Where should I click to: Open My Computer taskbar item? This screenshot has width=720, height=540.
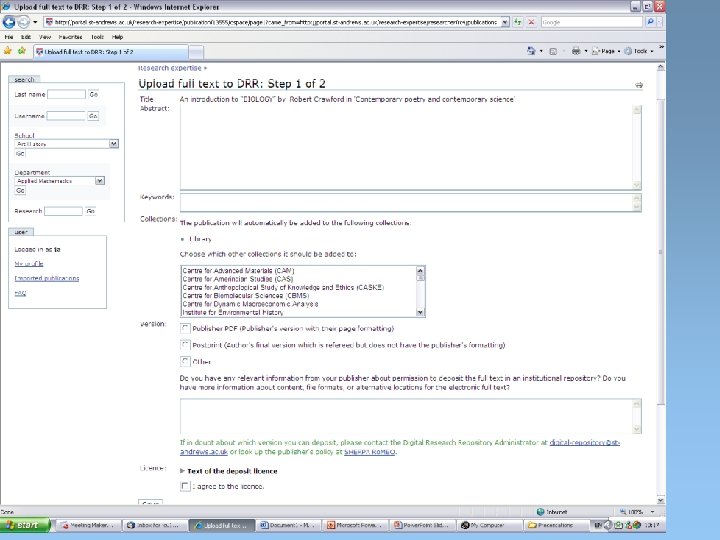tap(489, 525)
